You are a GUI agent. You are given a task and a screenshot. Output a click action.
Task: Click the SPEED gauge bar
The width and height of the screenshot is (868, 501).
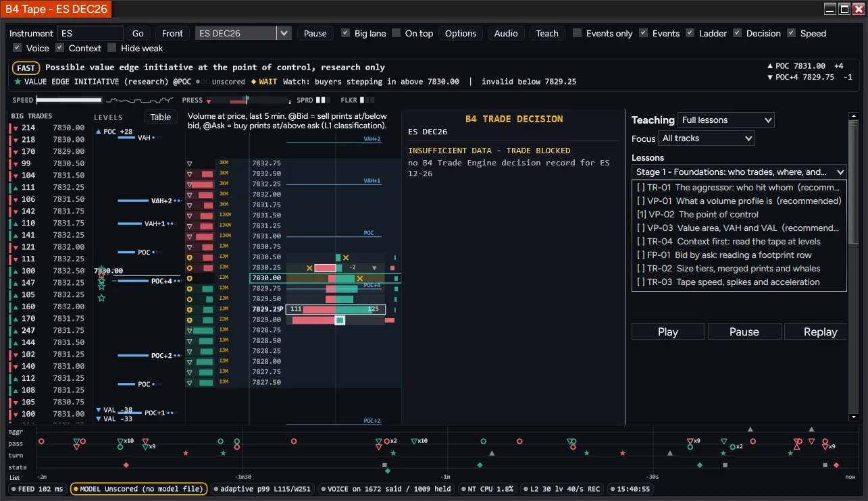click(x=70, y=100)
